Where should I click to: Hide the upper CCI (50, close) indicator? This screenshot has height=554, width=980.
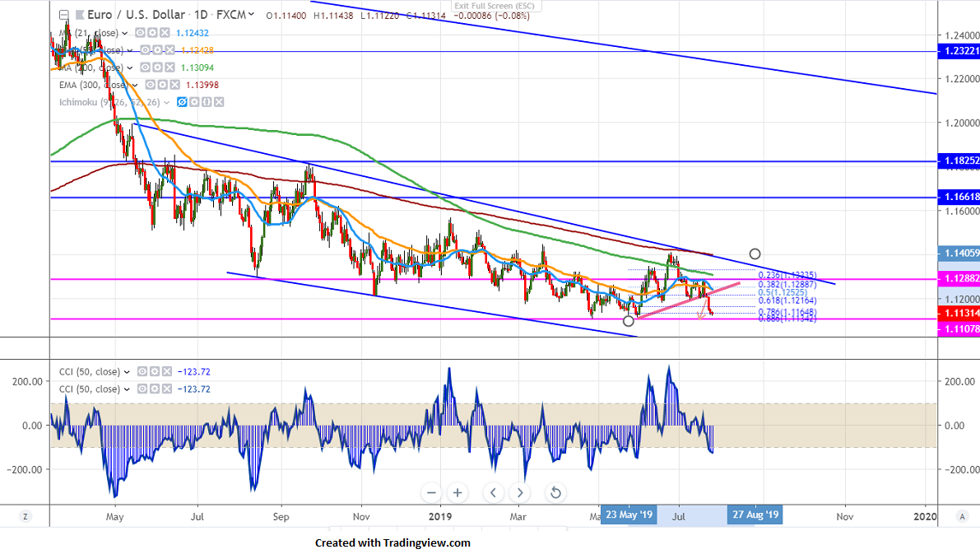(x=142, y=371)
